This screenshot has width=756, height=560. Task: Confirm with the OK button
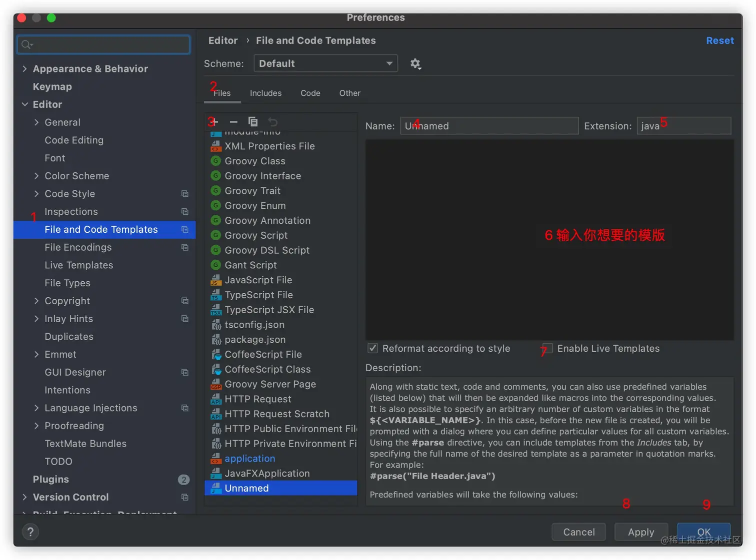point(704,532)
